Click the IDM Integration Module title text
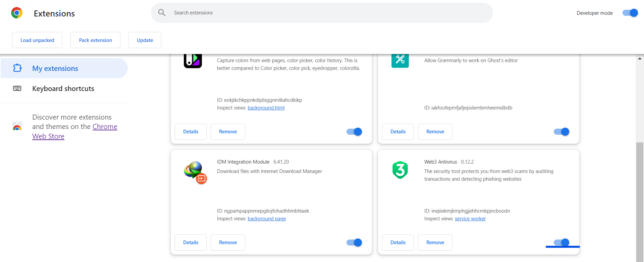The height and width of the screenshot is (262, 644). click(243, 162)
